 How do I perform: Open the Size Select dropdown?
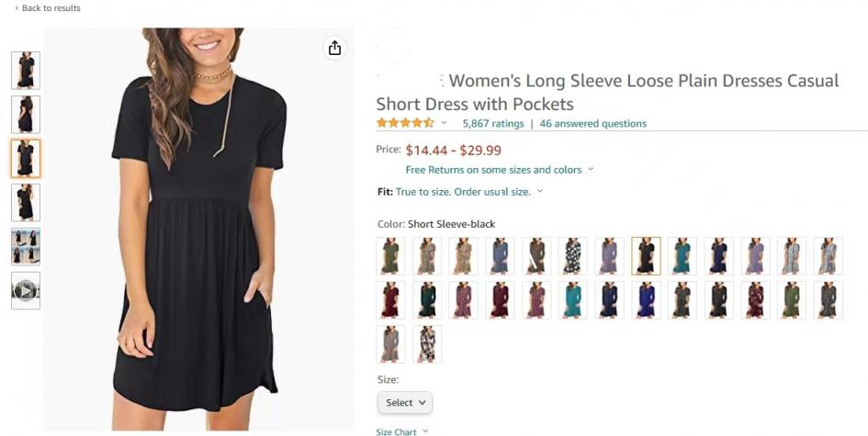(405, 402)
